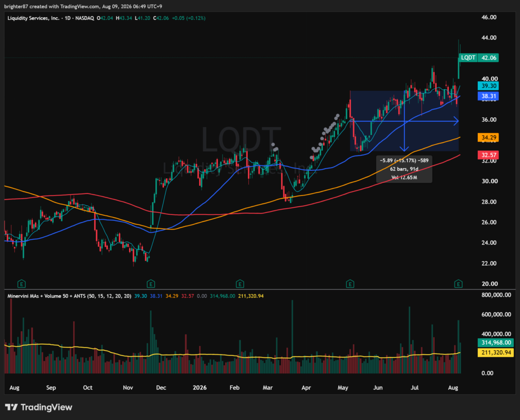
Task: Click the 2026 year label on the time axis
Action: [200, 387]
